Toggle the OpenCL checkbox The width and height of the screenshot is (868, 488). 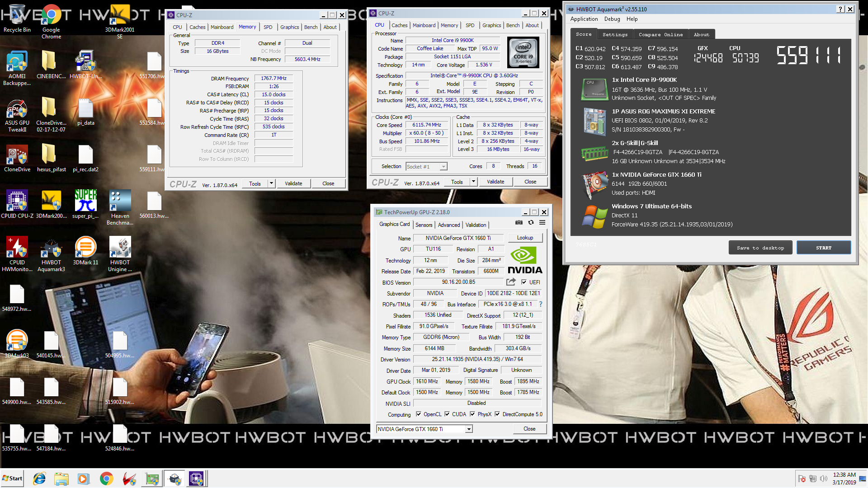(x=419, y=414)
